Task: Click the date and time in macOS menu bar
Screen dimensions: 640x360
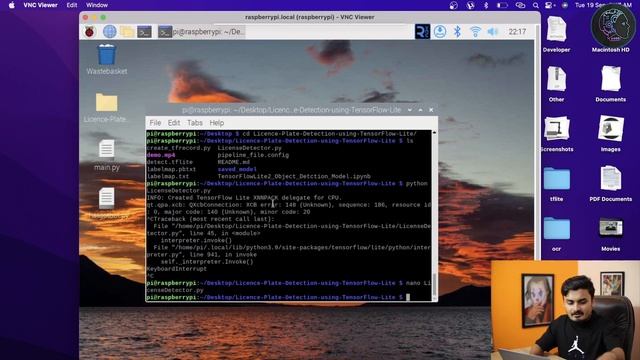Action: point(603,5)
